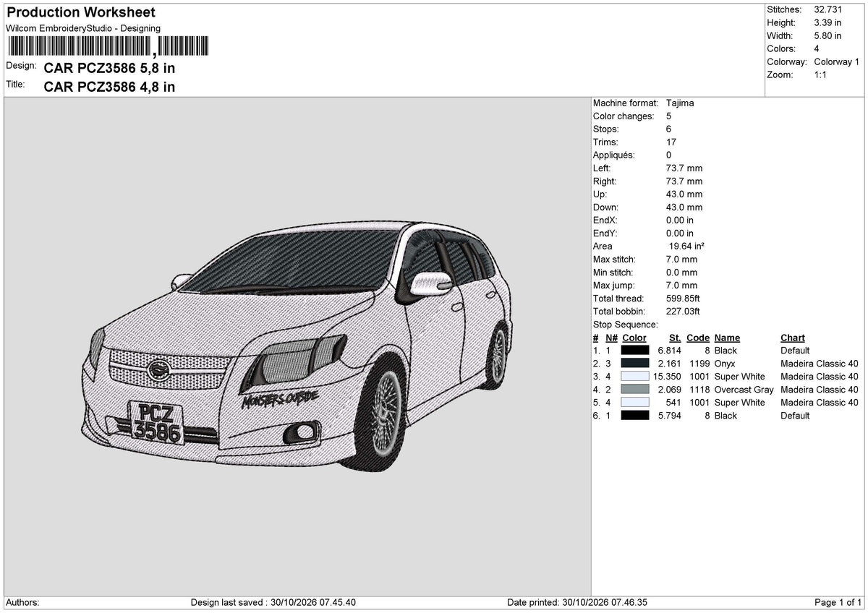Click the 'Authors:' label in the footer
Image resolution: width=868 pixels, height=613 pixels.
point(22,602)
